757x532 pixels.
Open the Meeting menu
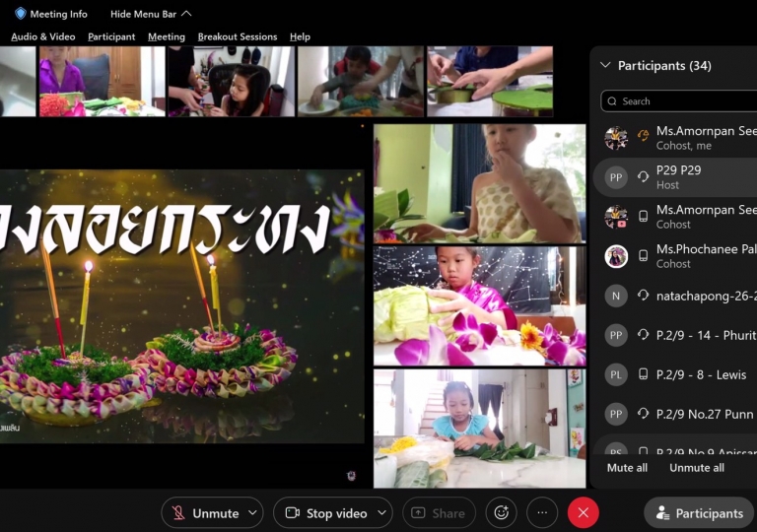[x=167, y=36]
